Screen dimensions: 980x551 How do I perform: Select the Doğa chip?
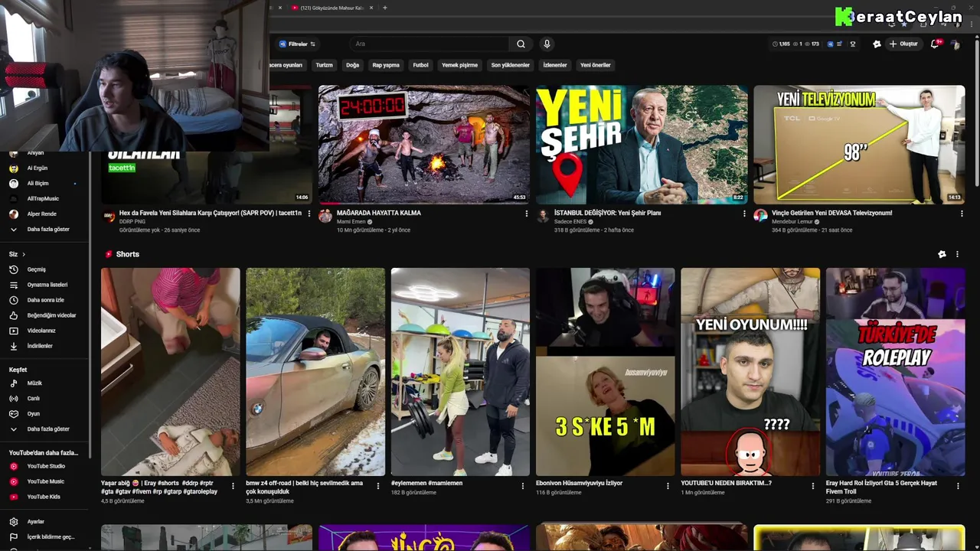352,65
